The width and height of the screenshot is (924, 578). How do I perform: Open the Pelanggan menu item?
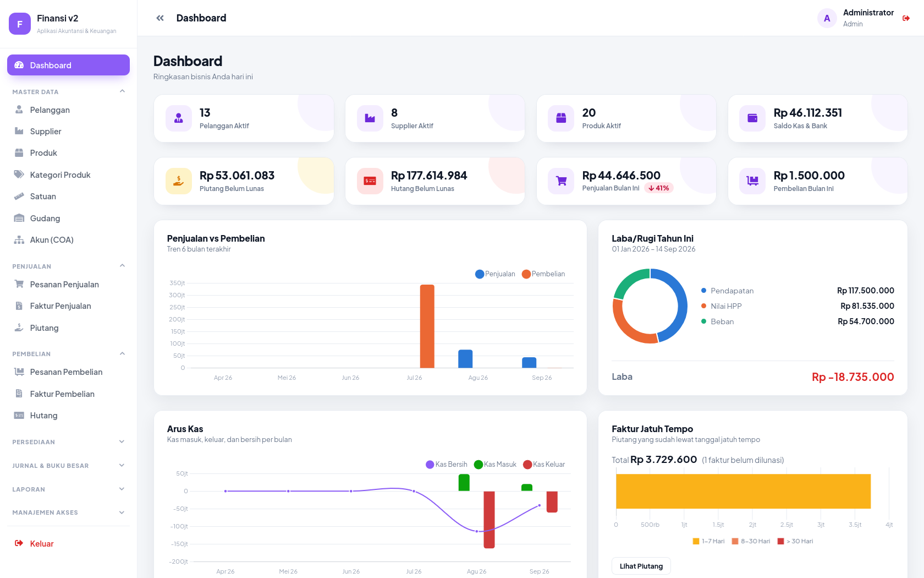pyautogui.click(x=68, y=110)
